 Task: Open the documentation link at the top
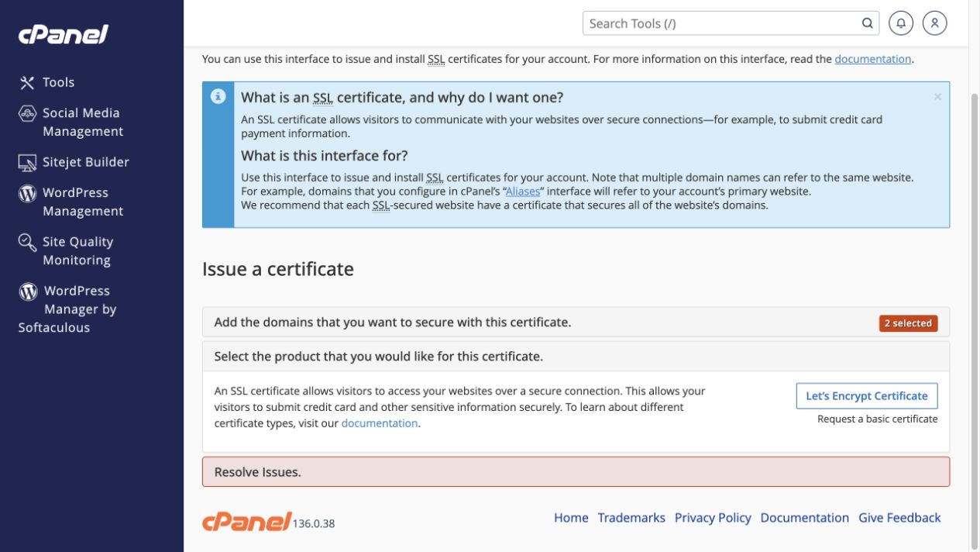point(872,59)
